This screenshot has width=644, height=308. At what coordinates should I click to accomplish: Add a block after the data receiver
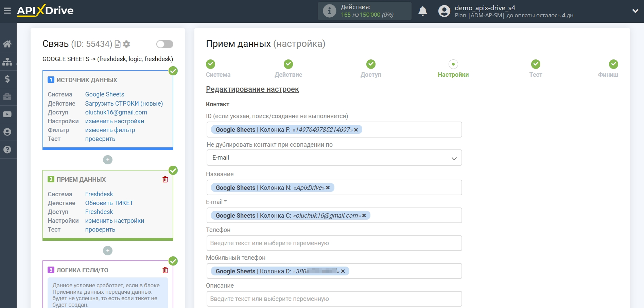pos(108,251)
